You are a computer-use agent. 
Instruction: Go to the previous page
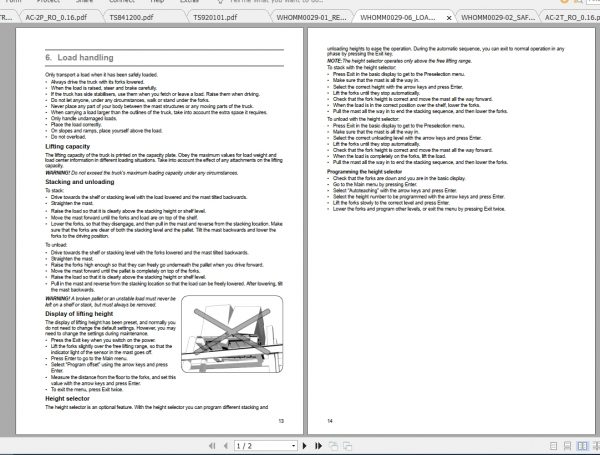[x=226, y=446]
